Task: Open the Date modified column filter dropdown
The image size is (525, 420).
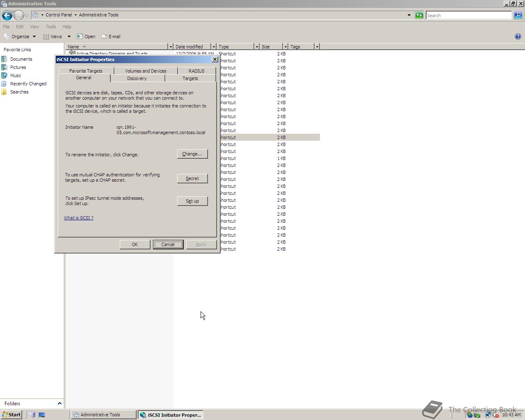Action: pyautogui.click(x=214, y=47)
